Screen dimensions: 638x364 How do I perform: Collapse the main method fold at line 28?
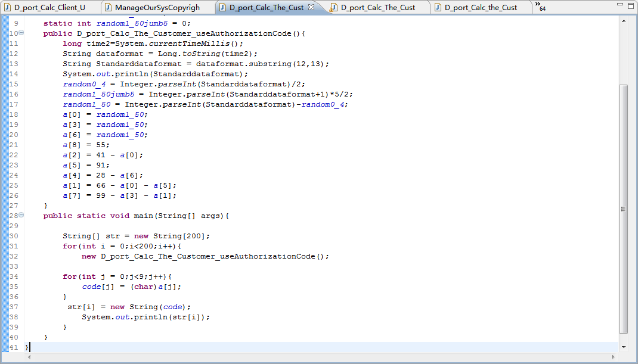pyautogui.click(x=21, y=215)
